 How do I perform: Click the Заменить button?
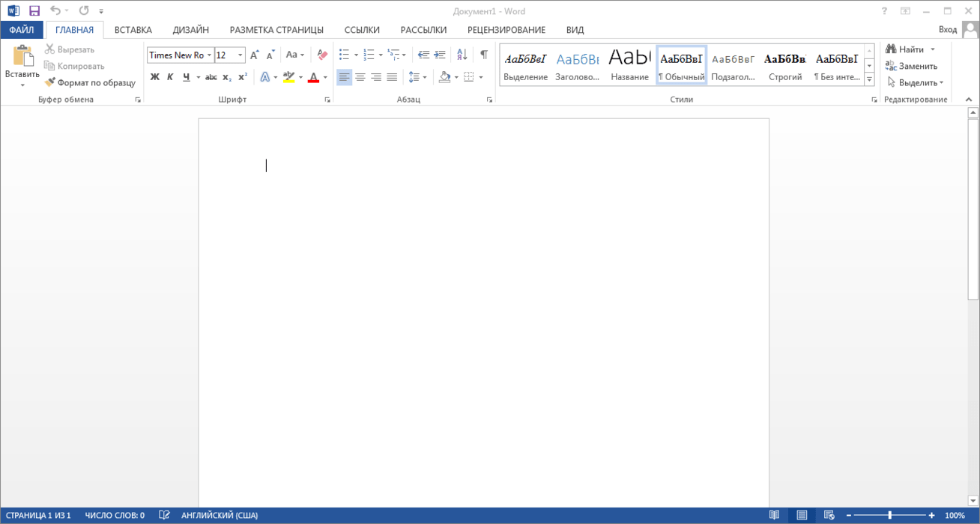point(912,66)
